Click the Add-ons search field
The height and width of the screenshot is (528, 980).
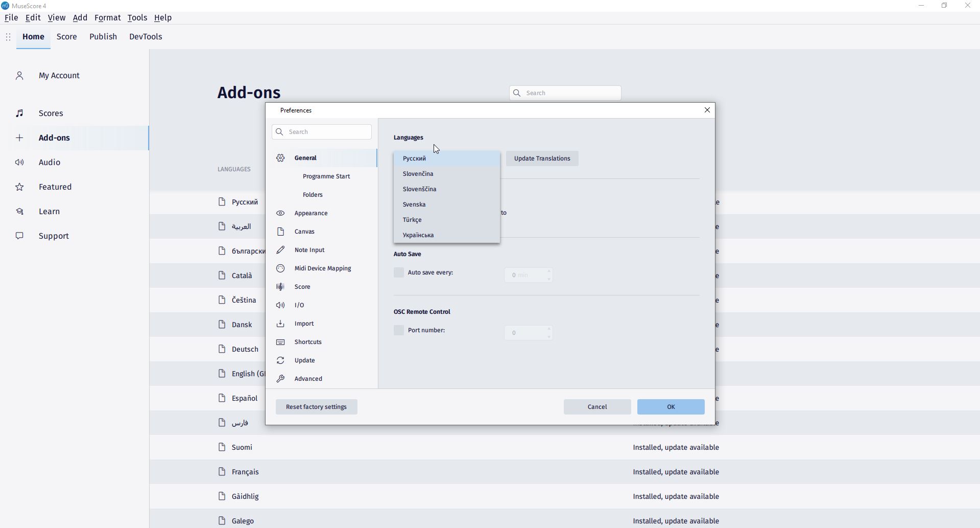[565, 93]
